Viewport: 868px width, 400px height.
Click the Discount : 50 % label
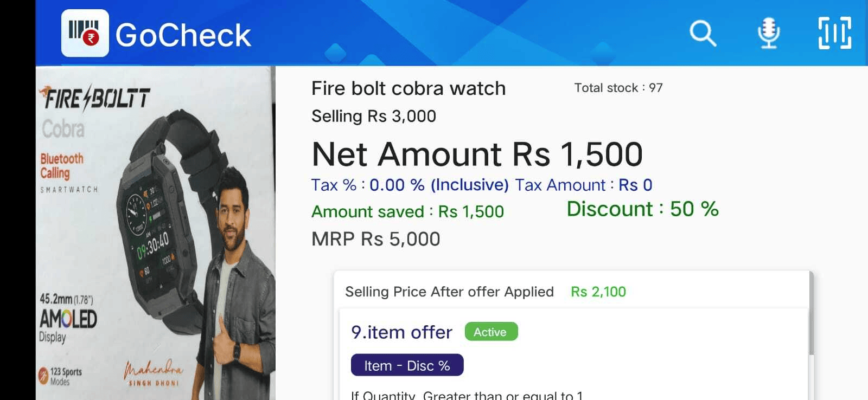[x=642, y=209]
